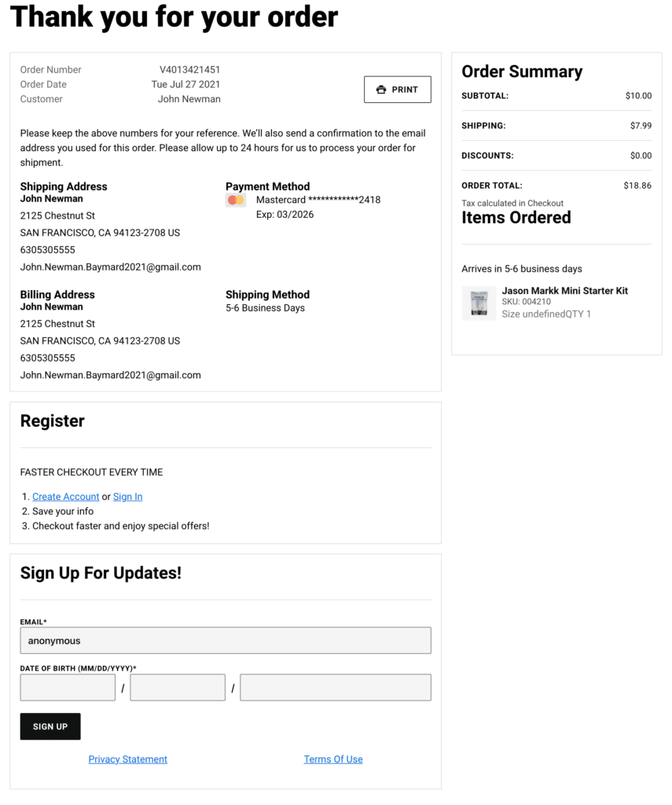This screenshot has width=672, height=805.
Task: Click the email address in Billing Address
Action: pos(110,375)
